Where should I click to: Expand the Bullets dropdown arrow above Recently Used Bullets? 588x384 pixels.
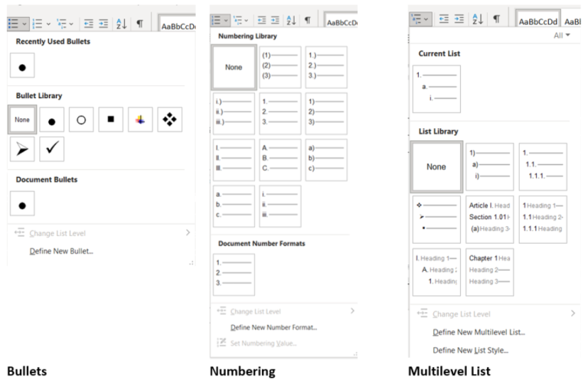click(x=25, y=24)
